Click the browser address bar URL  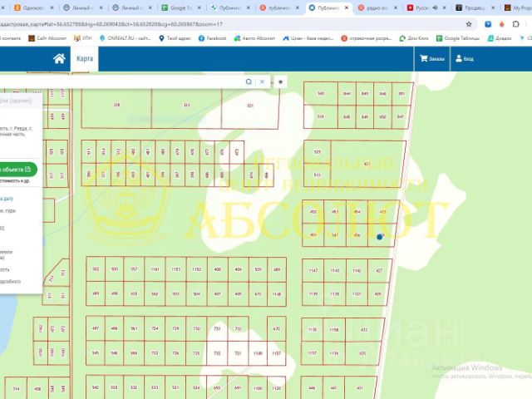[x=111, y=24]
